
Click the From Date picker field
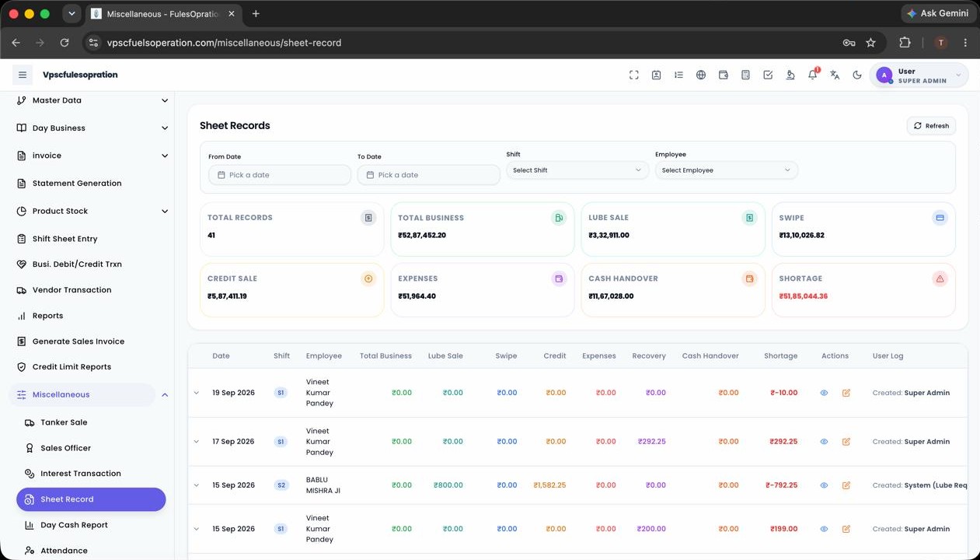click(280, 175)
